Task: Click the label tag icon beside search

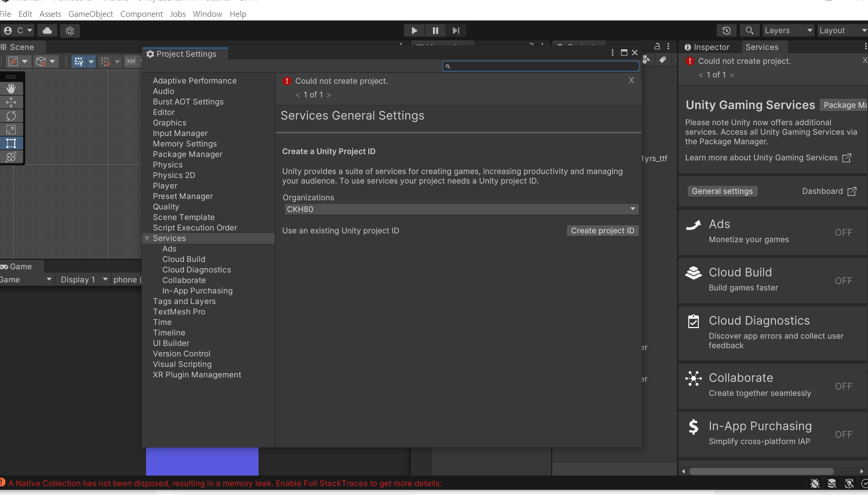Action: coord(663,60)
